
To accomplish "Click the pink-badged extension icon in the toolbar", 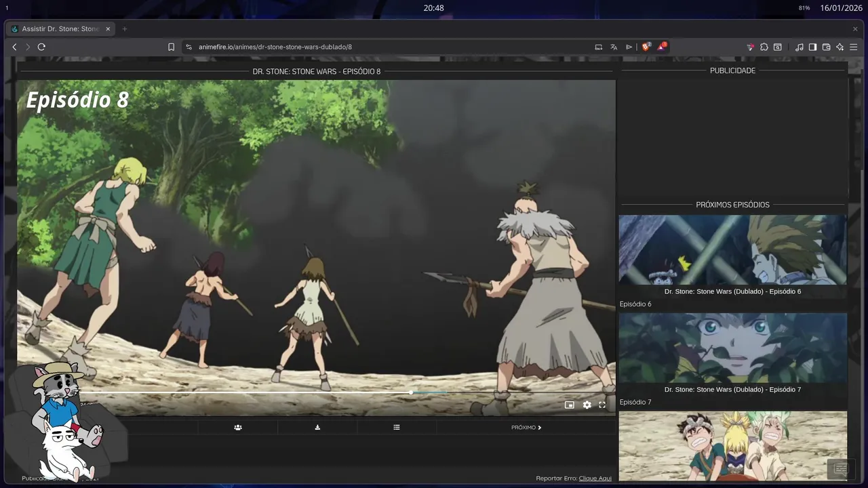I will (750, 47).
